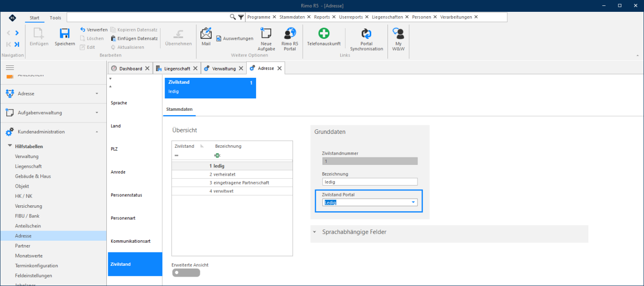Screen dimensions: 644x286
Task: Select the verwitwet row
Action: [232, 191]
